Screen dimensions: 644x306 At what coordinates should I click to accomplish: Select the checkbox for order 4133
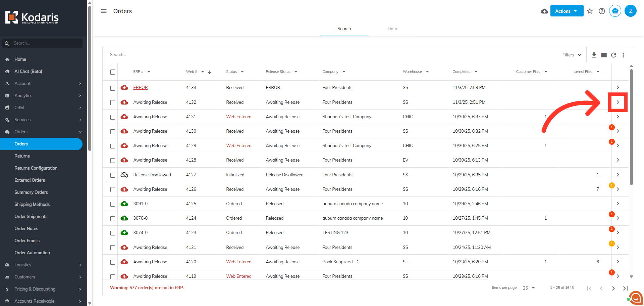(113, 88)
